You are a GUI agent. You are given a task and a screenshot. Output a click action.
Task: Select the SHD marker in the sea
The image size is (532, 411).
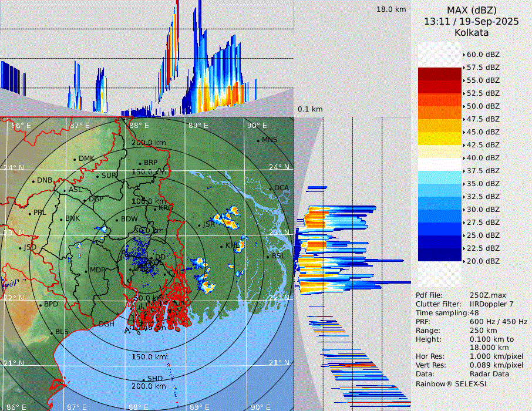coord(143,379)
